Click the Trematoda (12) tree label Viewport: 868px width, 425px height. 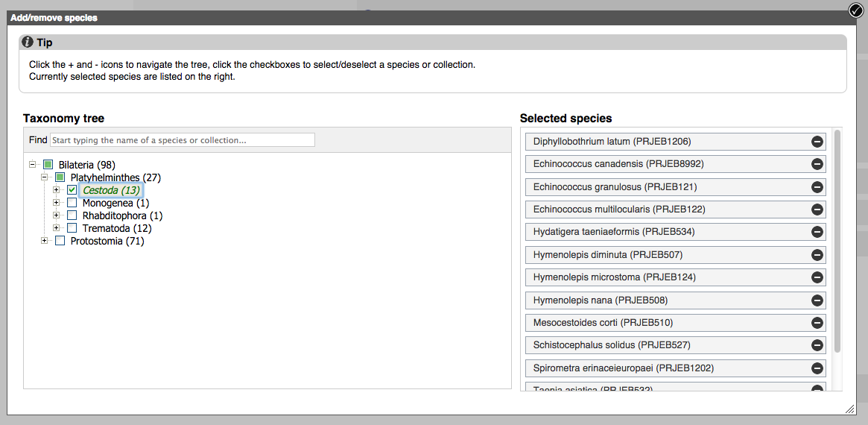point(117,228)
